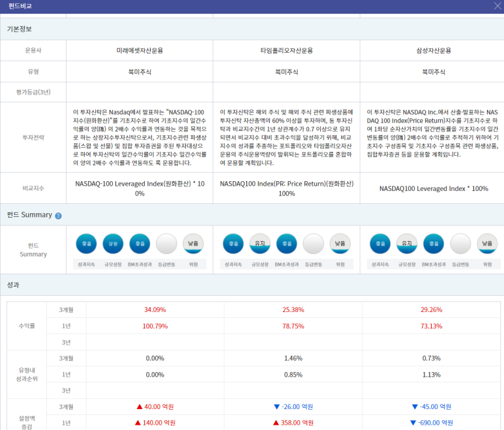This screenshot has height=430, width=504.
Task: Click 삼성 fund's BM초과성과 badge
Action: 434,244
